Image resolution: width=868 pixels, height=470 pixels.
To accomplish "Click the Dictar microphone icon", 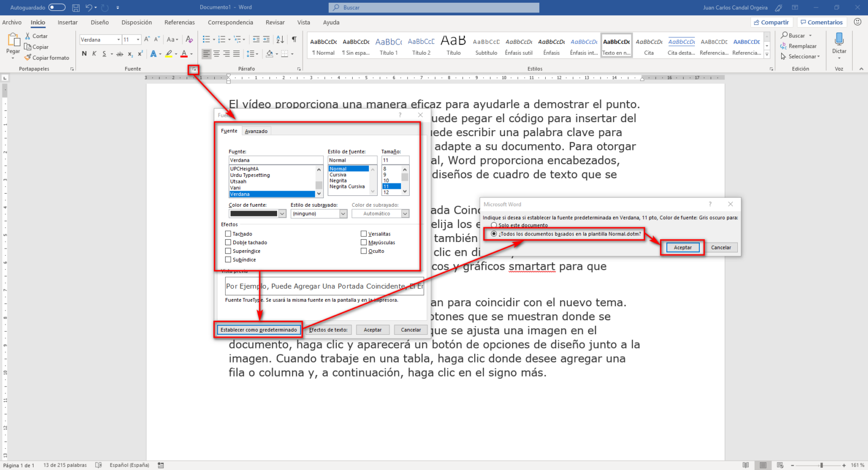I will (839, 40).
